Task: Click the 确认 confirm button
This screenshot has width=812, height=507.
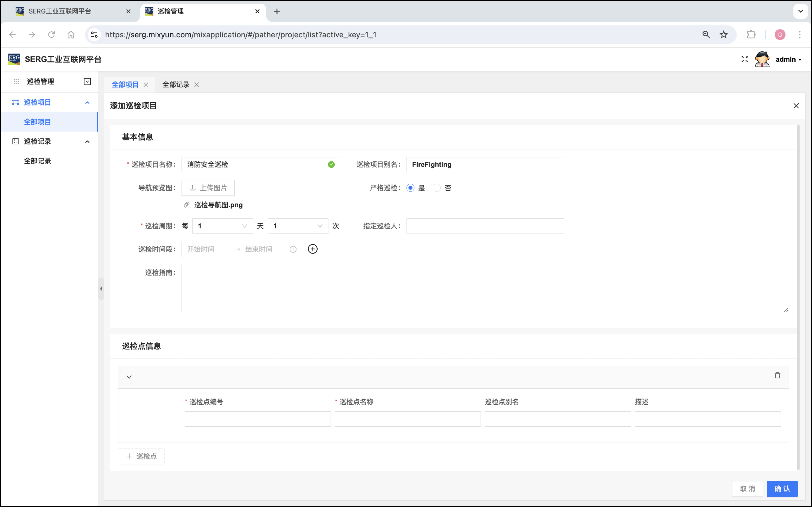Action: coord(782,488)
